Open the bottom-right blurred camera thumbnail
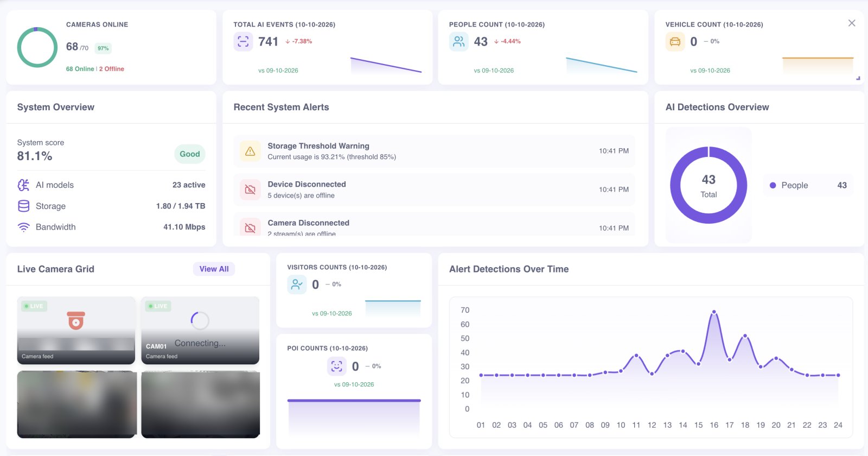868x456 pixels. [x=200, y=404]
